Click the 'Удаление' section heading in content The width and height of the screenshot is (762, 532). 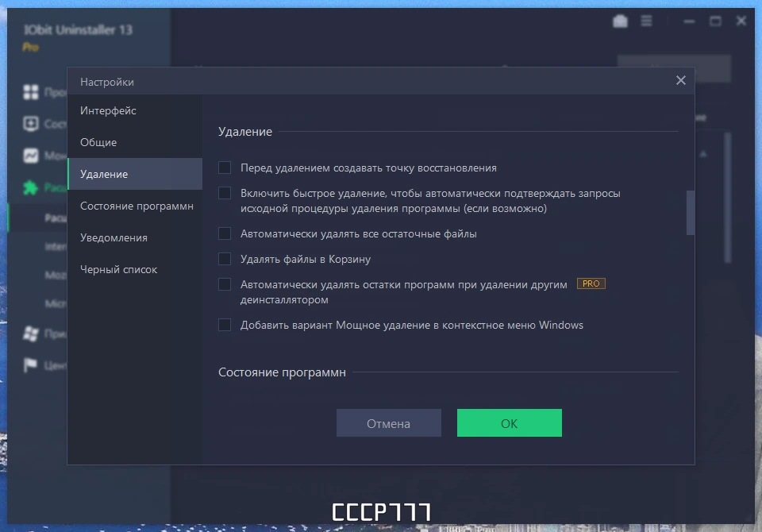(245, 131)
